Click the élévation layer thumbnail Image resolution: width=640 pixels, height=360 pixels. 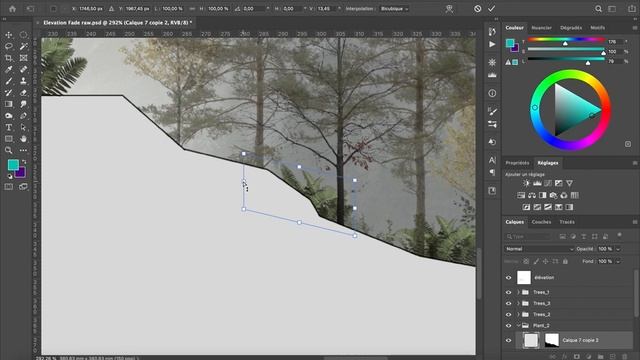(x=524, y=278)
